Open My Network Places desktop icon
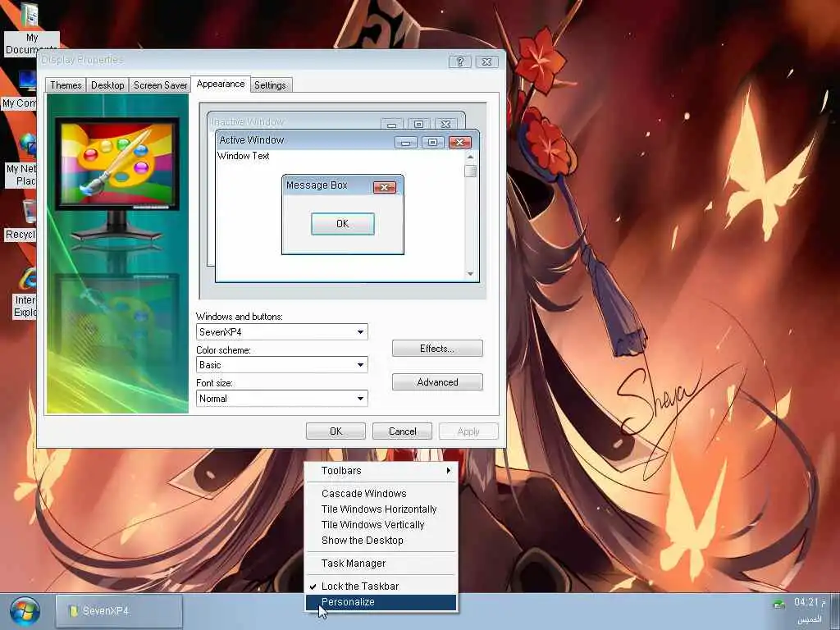The width and height of the screenshot is (840, 630). click(22, 161)
